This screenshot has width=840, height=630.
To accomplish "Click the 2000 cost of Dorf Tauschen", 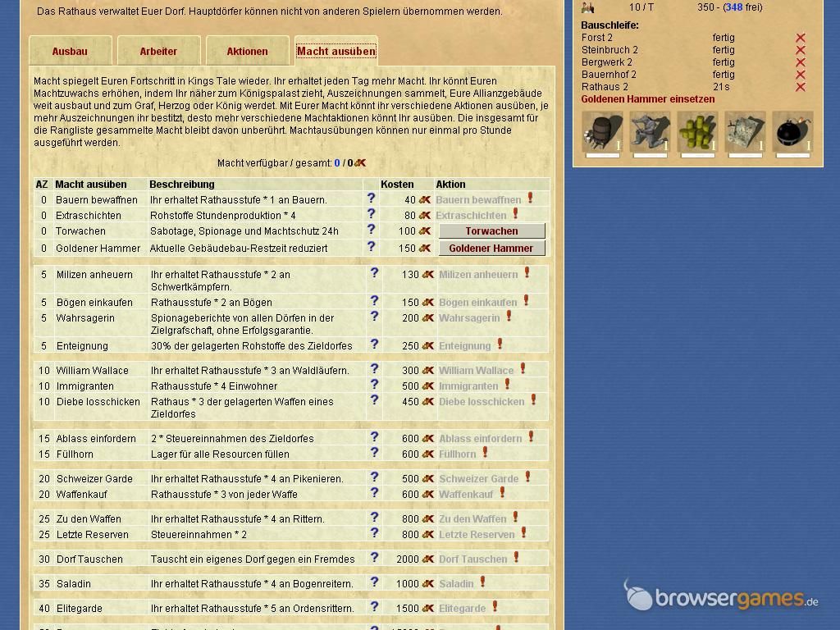I will (408, 559).
